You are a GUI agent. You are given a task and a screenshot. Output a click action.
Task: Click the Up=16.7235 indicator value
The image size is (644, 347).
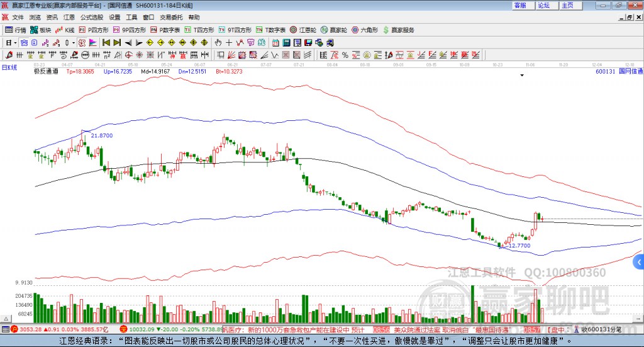coord(118,72)
